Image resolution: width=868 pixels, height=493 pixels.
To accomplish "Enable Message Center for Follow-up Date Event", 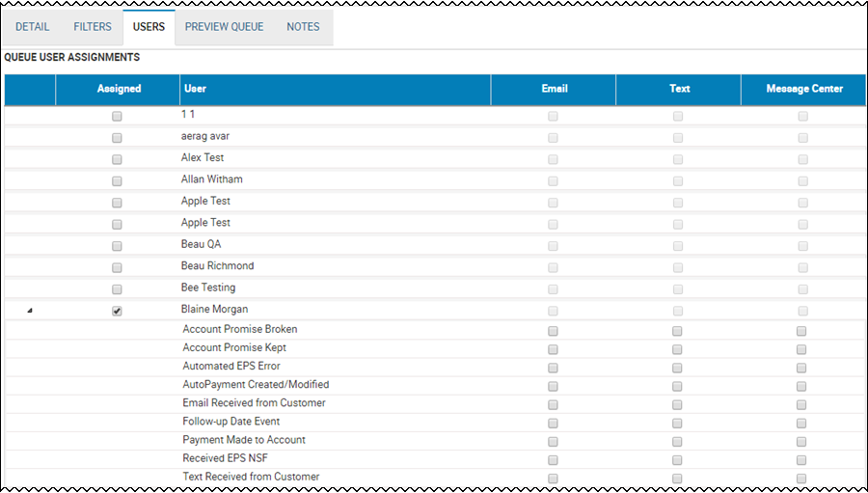I will tap(801, 424).
